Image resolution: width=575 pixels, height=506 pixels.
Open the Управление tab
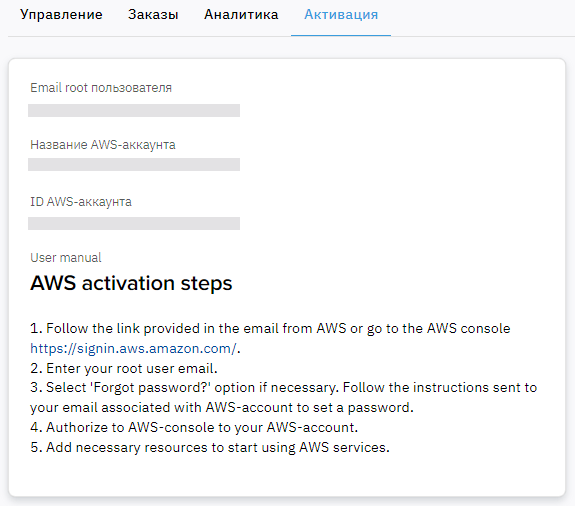coord(61,15)
